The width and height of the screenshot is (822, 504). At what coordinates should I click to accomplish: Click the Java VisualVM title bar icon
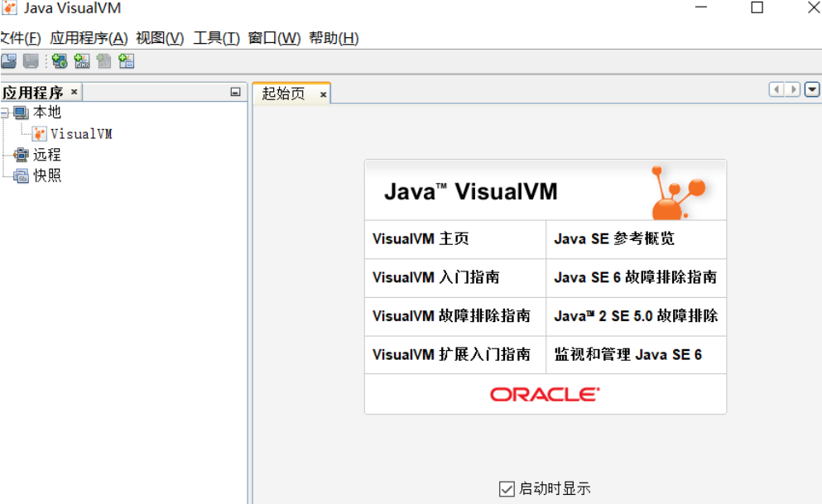9,7
